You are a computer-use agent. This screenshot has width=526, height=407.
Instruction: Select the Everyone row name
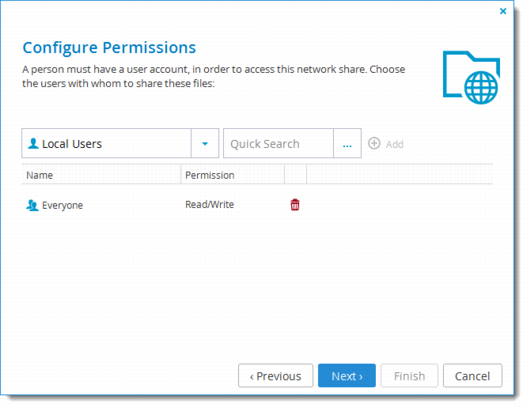click(62, 205)
